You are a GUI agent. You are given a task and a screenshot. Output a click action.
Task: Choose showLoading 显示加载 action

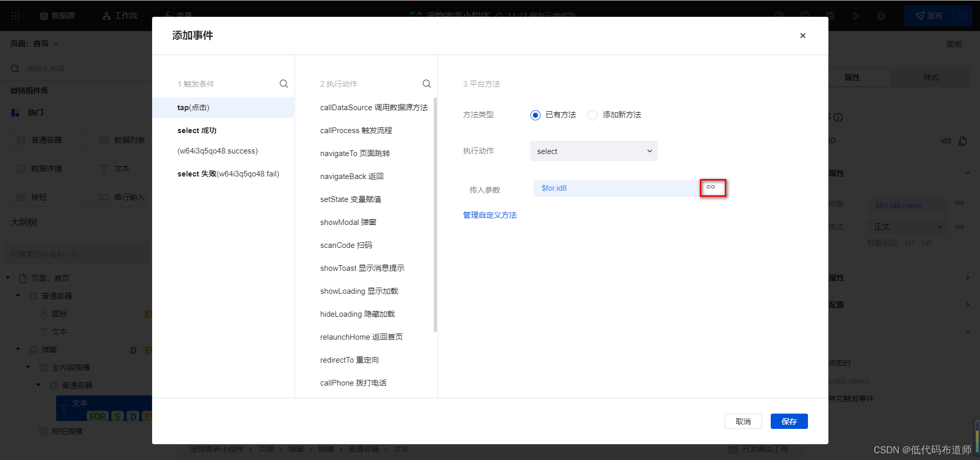click(x=359, y=291)
